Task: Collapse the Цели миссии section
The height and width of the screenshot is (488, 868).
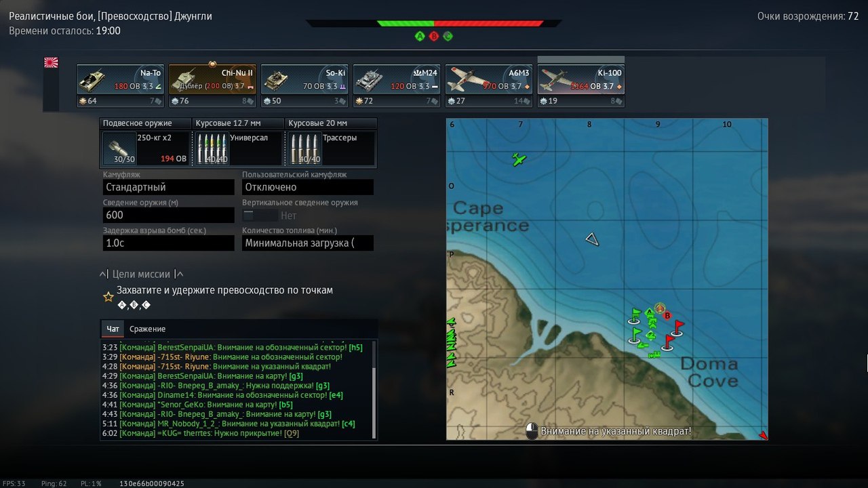Action: (x=141, y=274)
